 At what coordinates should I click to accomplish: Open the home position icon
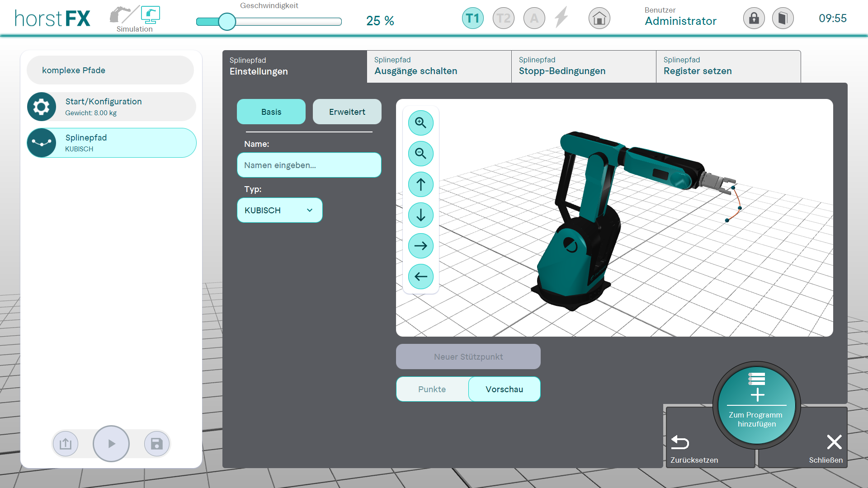tap(599, 19)
